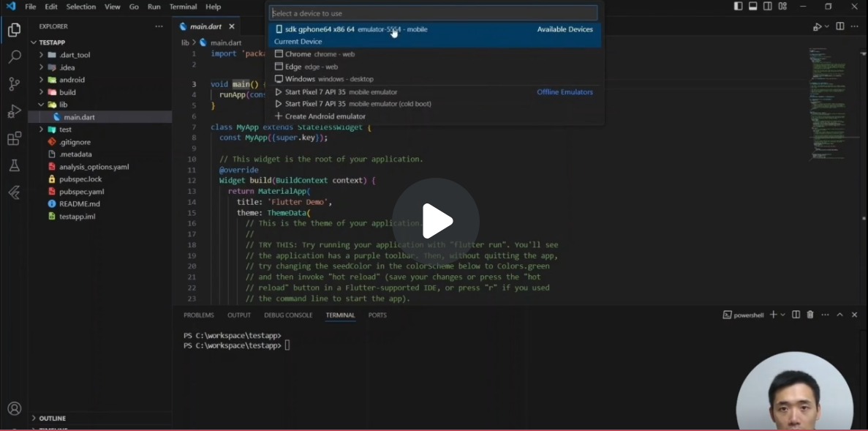
Task: Open the Source Control view
Action: coord(15,83)
